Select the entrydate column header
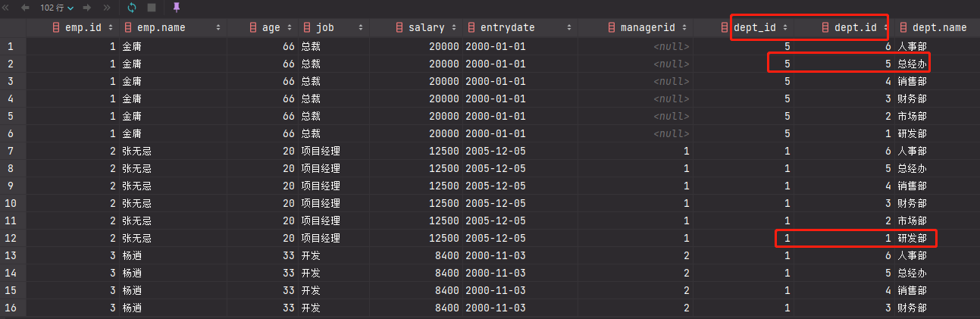Image resolution: width=980 pixels, height=319 pixels. (518, 28)
